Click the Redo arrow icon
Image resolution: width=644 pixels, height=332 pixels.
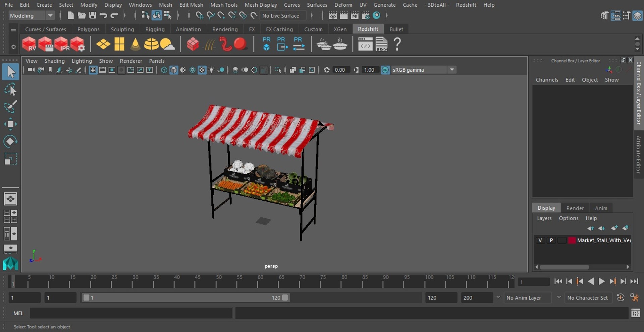point(114,15)
